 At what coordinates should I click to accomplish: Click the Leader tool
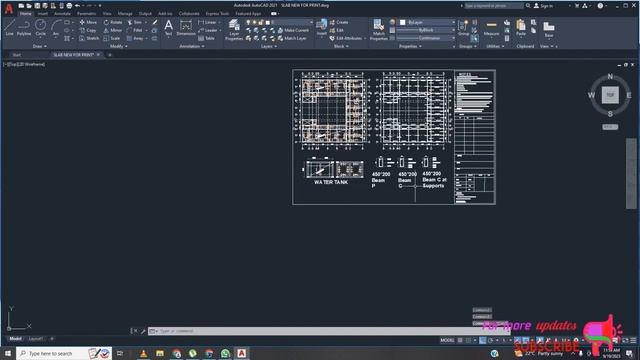[208, 30]
